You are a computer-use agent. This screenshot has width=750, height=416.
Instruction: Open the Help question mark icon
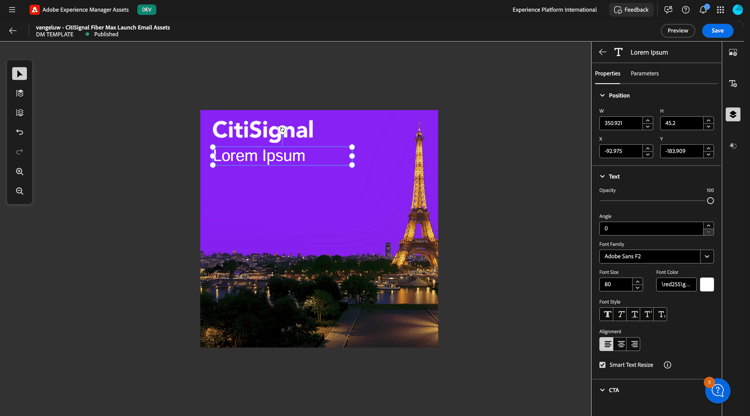coord(685,10)
